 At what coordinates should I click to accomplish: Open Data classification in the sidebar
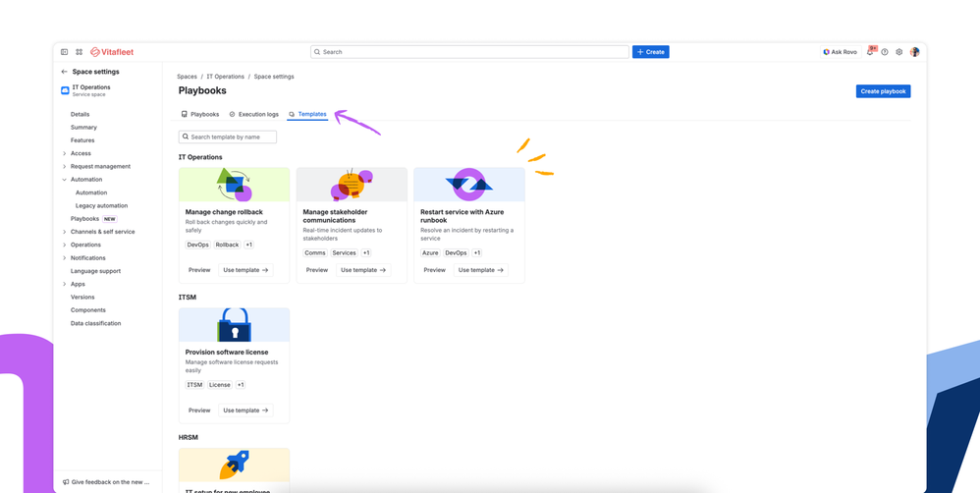95,324
